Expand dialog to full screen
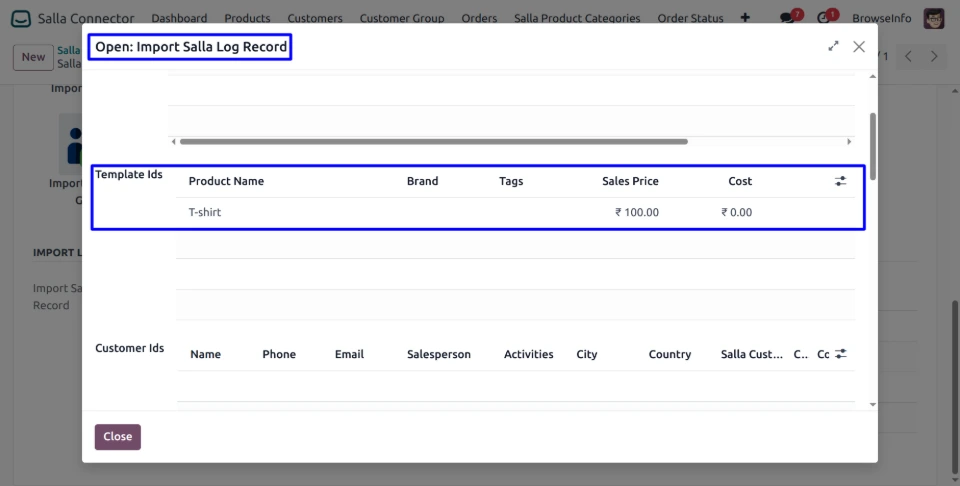960x486 pixels. pyautogui.click(x=833, y=46)
